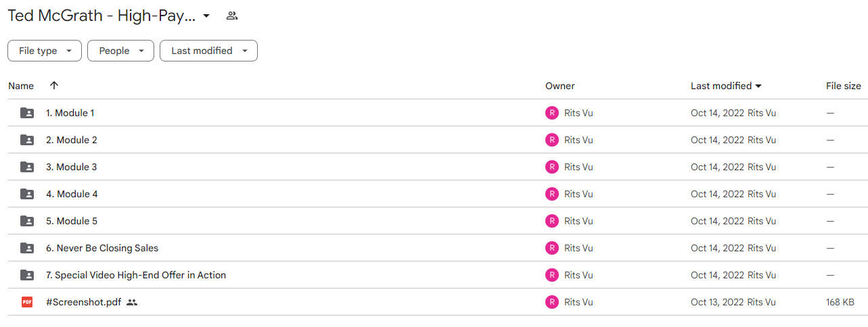Click the PDF icon for #Screenshot.pdf
The height and width of the screenshot is (327, 868).
click(x=27, y=302)
